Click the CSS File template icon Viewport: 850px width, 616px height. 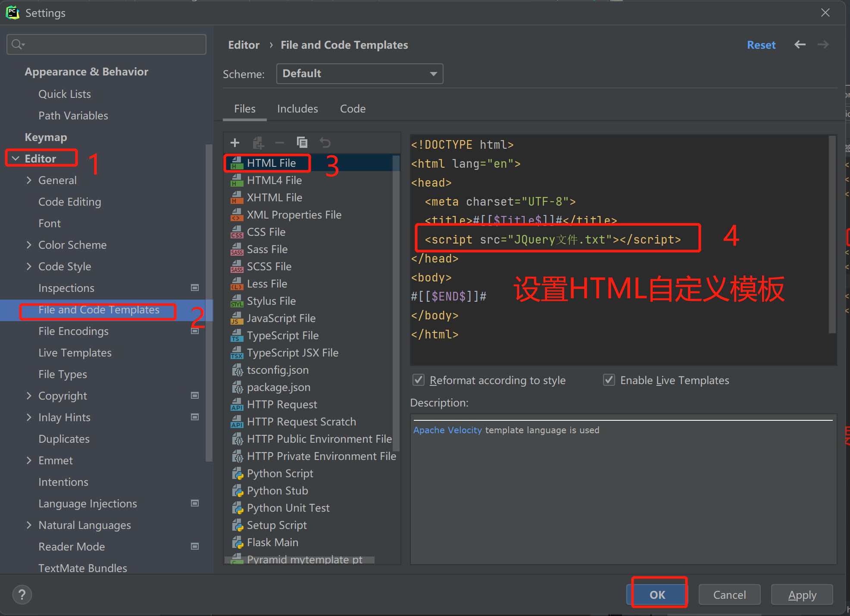pos(237,232)
